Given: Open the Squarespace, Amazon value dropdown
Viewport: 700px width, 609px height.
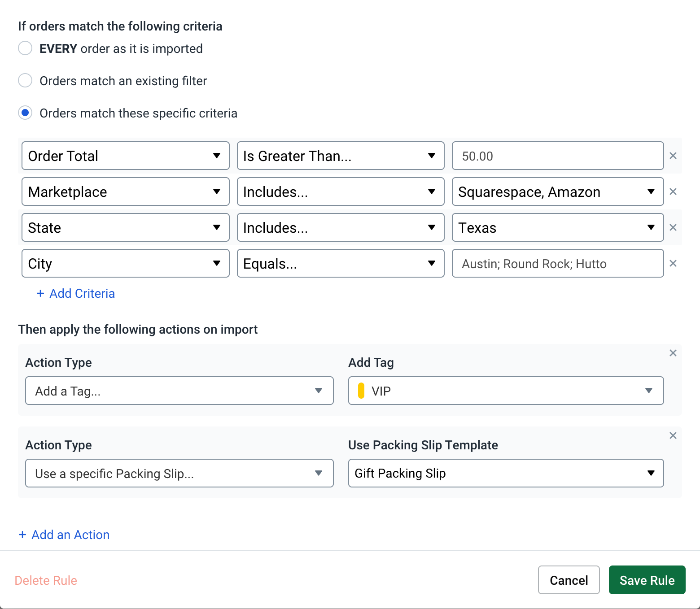Looking at the screenshot, I should pyautogui.click(x=558, y=191).
